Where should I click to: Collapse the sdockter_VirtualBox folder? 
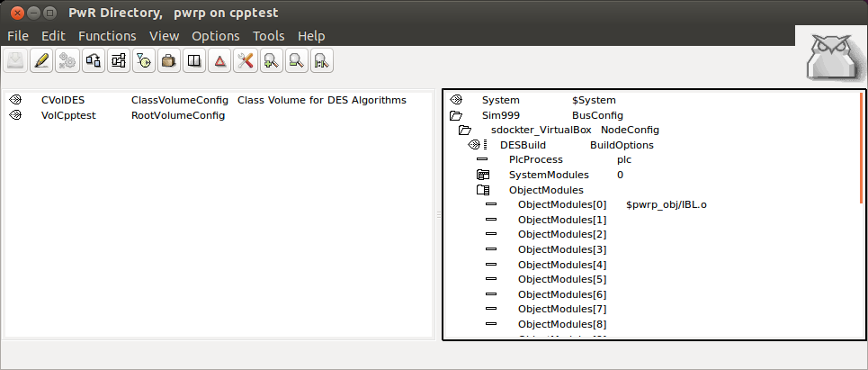tap(465, 131)
